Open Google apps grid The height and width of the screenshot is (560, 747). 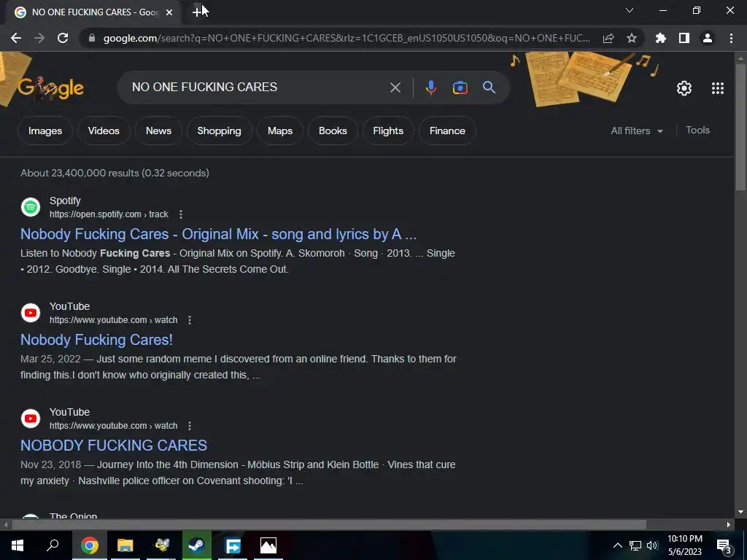(718, 88)
